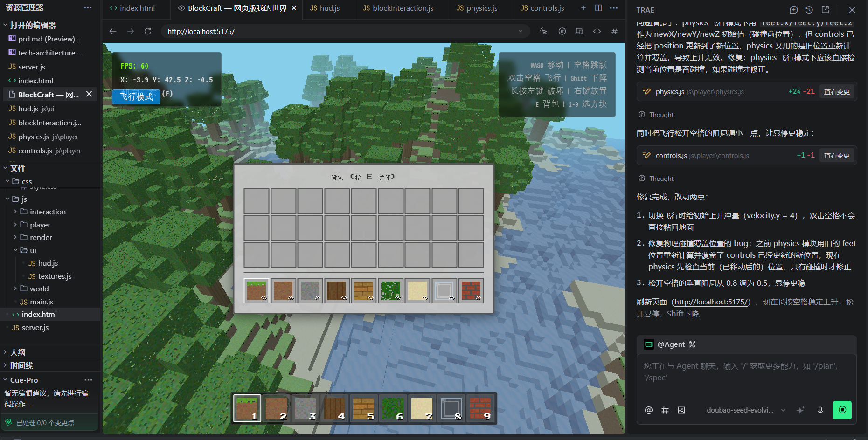Split the editor with the layout icon

(x=598, y=8)
